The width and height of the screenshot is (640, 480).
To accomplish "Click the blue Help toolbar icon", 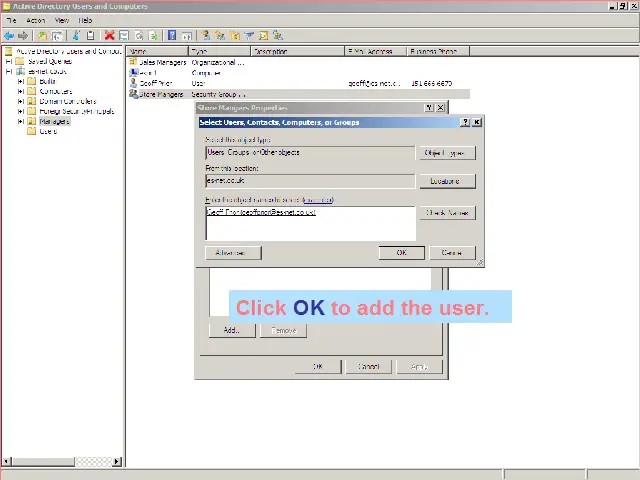I will [x=172, y=35].
